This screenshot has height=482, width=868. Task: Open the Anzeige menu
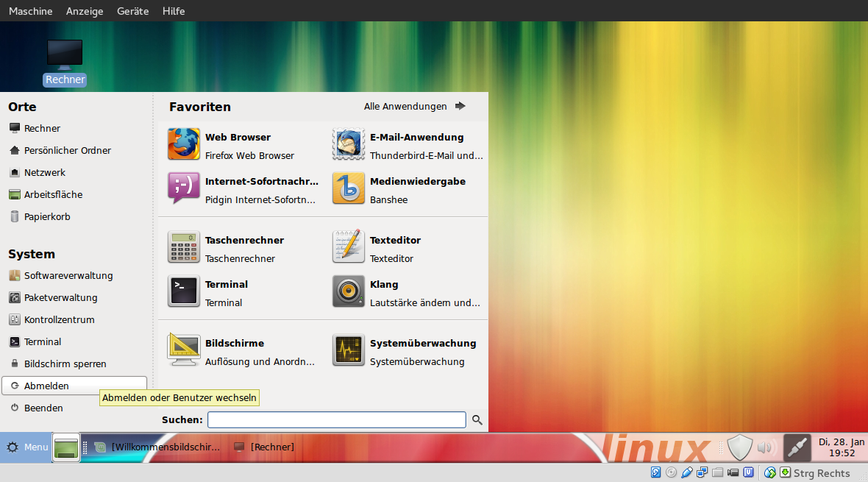tap(85, 11)
